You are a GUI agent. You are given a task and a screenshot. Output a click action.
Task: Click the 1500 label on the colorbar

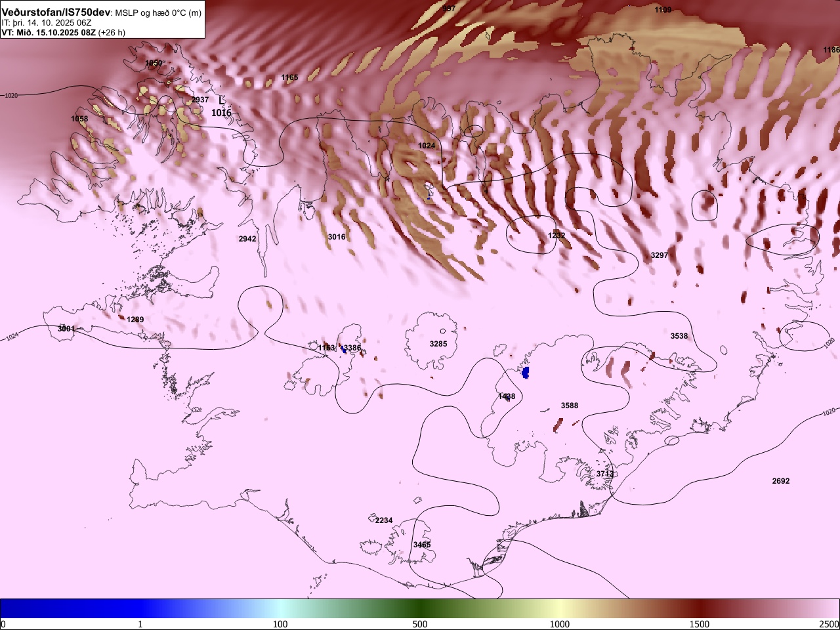[700, 623]
